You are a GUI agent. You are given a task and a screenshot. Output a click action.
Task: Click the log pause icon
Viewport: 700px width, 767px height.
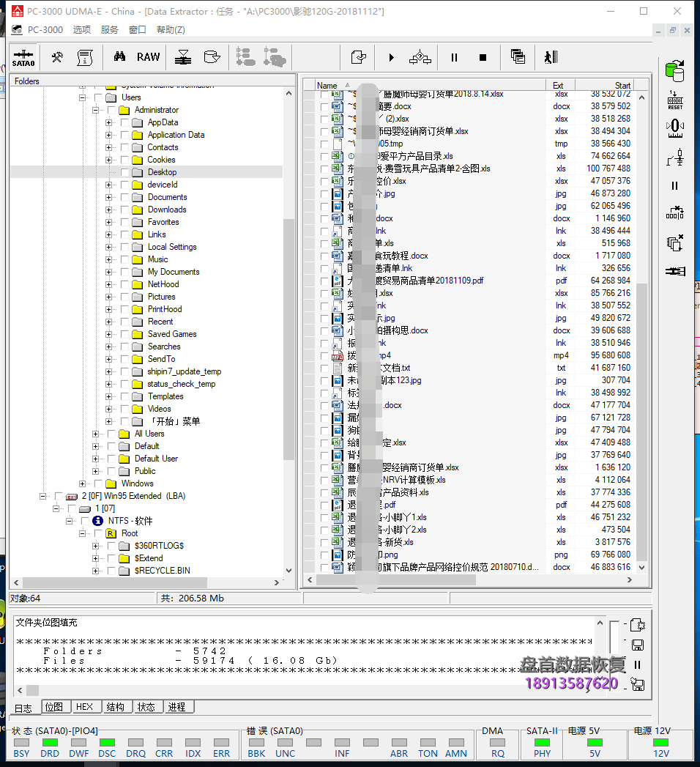point(637,664)
